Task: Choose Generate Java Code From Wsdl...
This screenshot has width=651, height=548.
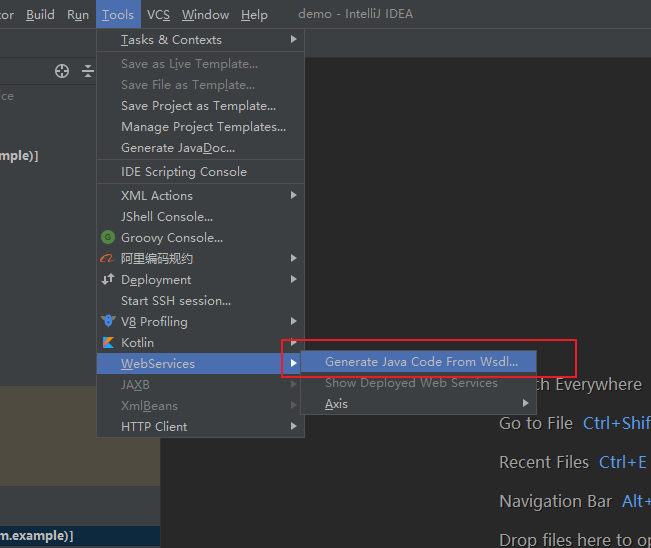Action: click(x=418, y=362)
